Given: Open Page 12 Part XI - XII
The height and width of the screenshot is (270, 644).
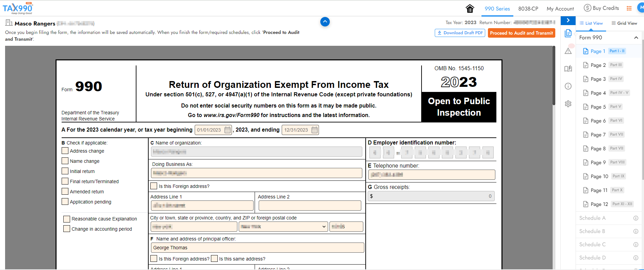Looking at the screenshot, I should coord(608,204).
